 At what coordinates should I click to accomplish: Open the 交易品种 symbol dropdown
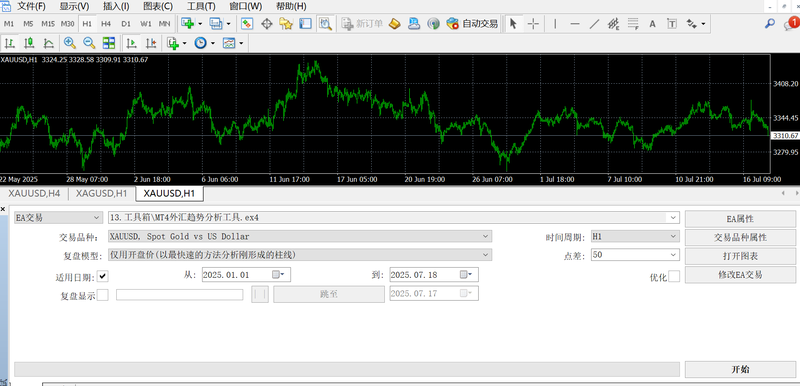click(x=299, y=236)
